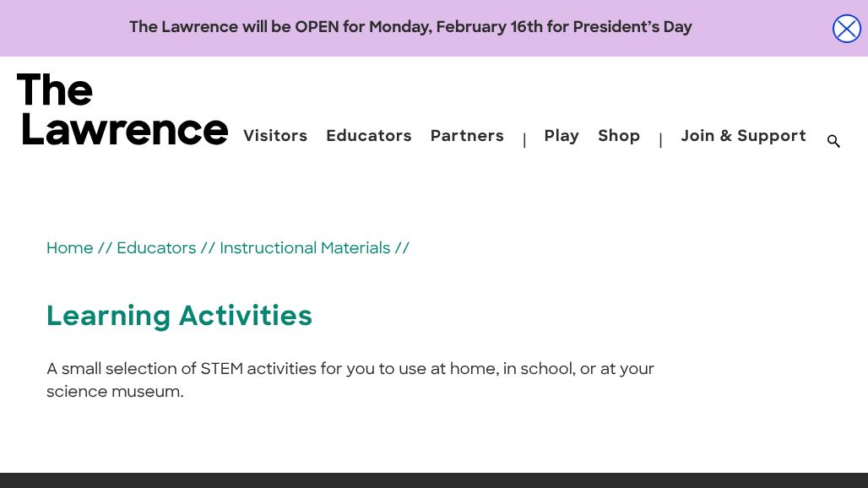Close the President's Day announcement banner
Screen dimensions: 868x488
(x=846, y=29)
